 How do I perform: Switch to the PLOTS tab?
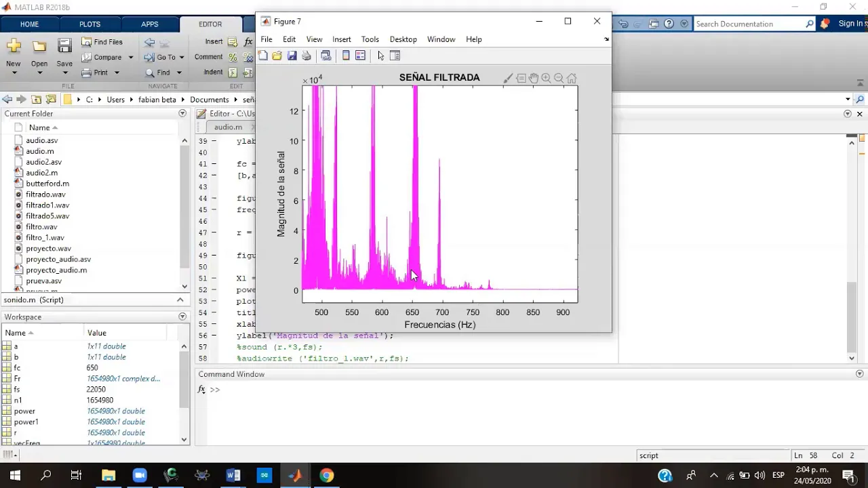pyautogui.click(x=90, y=24)
